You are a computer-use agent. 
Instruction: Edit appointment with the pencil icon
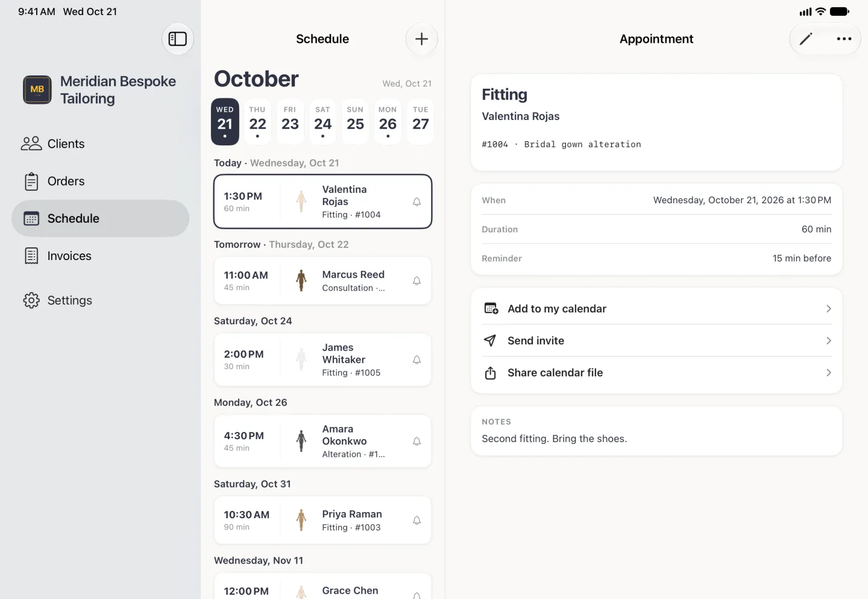(806, 39)
